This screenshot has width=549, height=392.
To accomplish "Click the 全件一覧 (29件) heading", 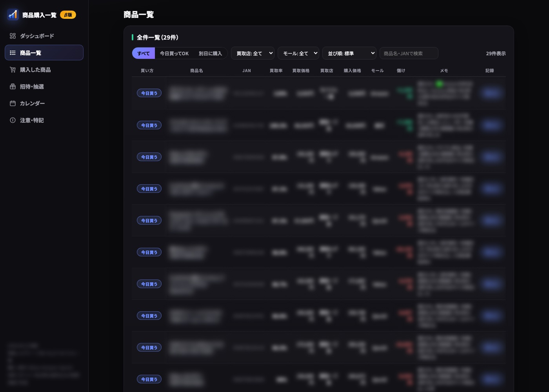I will click(x=157, y=37).
